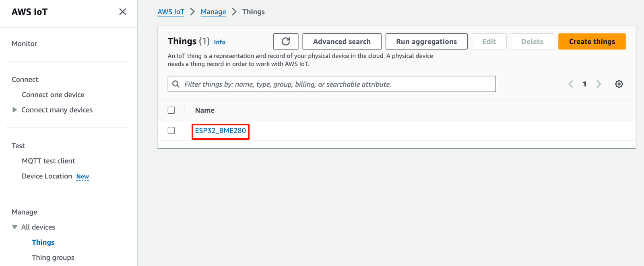Check the ESP32_BME280 row checkbox
Image resolution: width=644 pixels, height=266 pixels.
coord(171,131)
